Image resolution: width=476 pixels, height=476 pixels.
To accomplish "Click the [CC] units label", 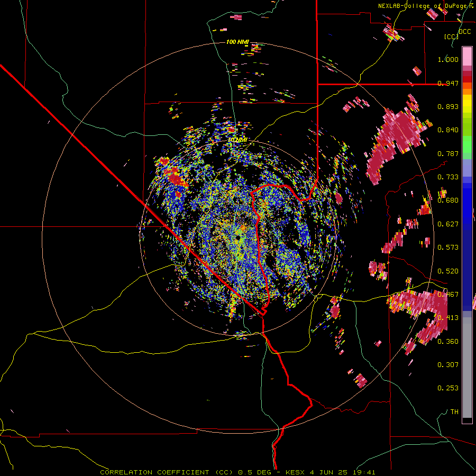I will click(x=452, y=36).
